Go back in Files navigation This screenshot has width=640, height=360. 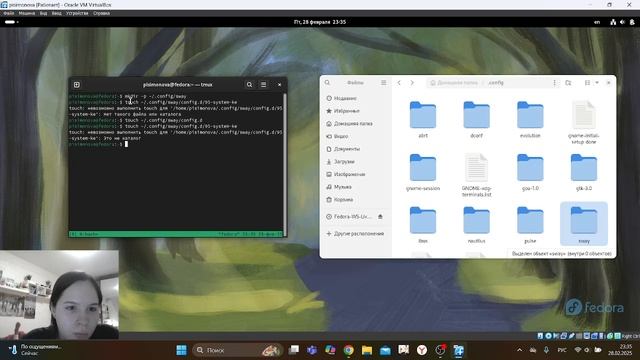399,83
